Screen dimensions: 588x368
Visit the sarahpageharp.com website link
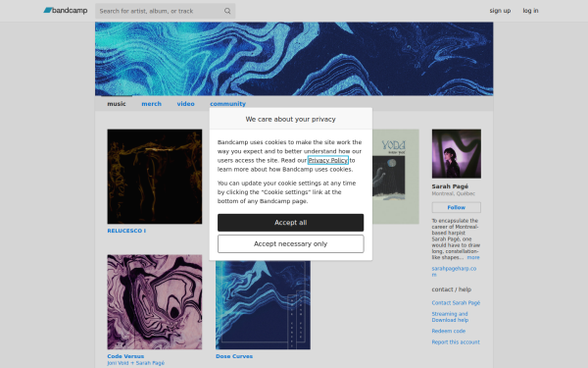coord(454,272)
